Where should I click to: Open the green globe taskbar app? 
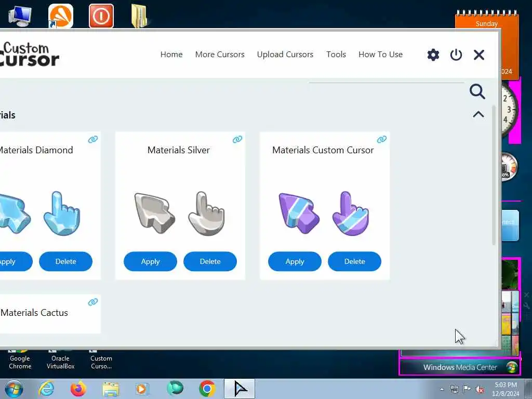pos(175,388)
